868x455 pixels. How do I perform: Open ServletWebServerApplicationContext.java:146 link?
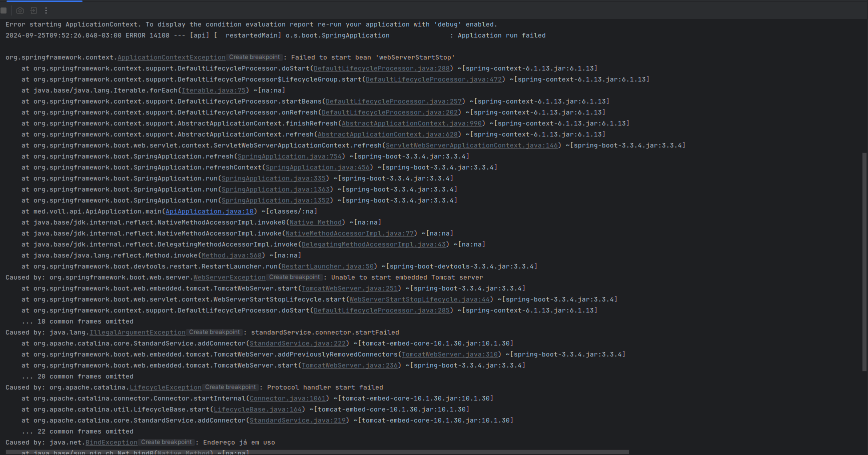pyautogui.click(x=472, y=145)
